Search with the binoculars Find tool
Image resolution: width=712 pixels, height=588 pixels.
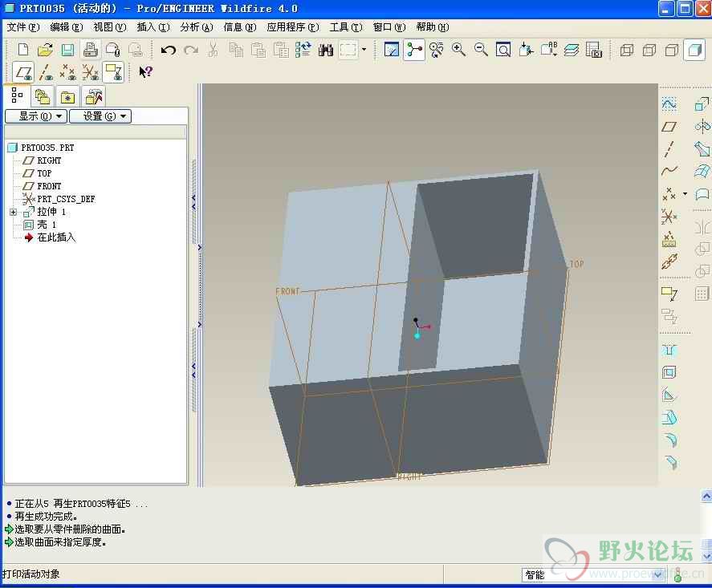point(326,50)
